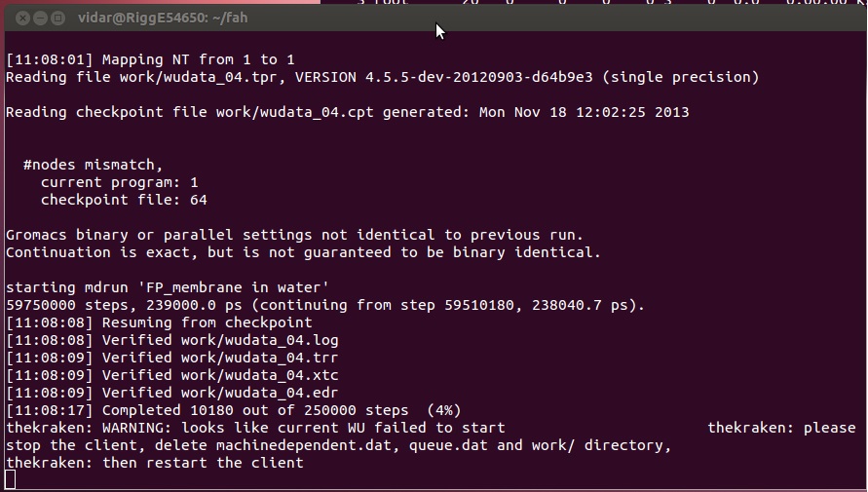This screenshot has height=492, width=868.
Task: Click the 'current program: 1' line
Action: [120, 182]
